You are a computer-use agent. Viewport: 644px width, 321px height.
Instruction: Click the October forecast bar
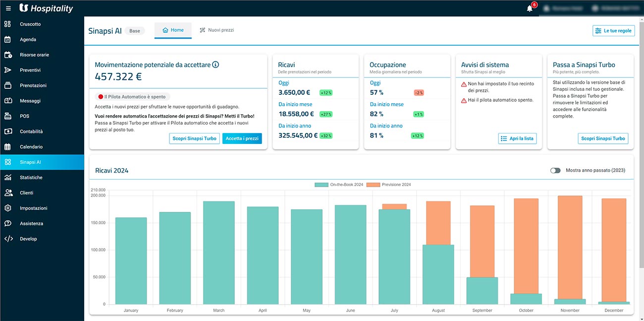tap(526, 246)
